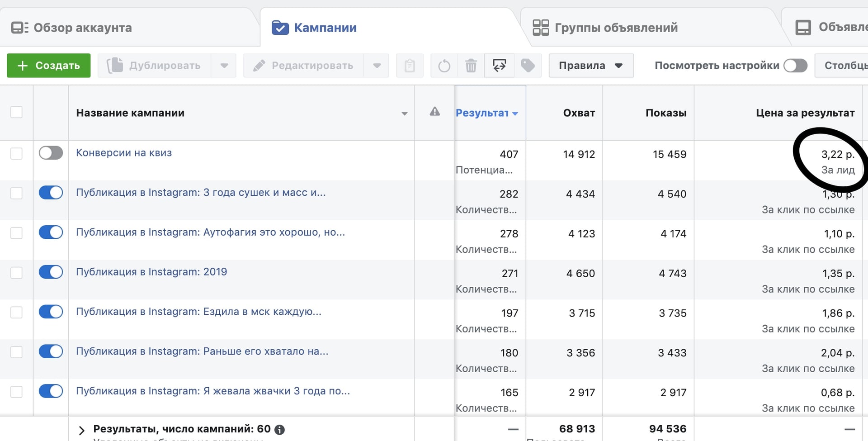Click the clipboard paste icon in toolbar
868x441 pixels.
point(410,66)
